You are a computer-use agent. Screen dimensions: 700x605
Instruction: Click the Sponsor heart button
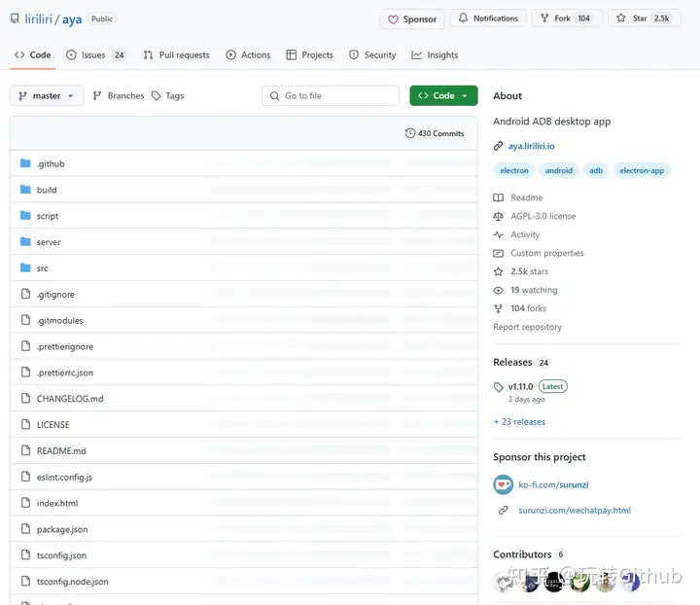pos(412,18)
